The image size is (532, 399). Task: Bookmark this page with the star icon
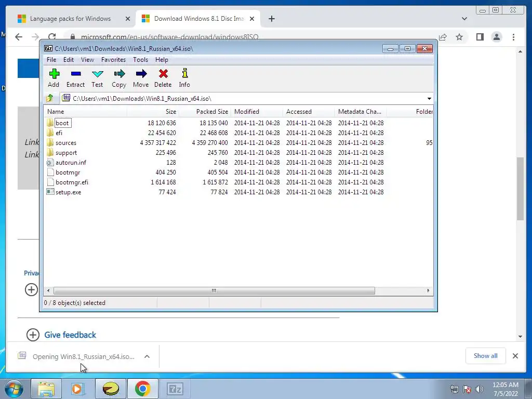pyautogui.click(x=459, y=37)
